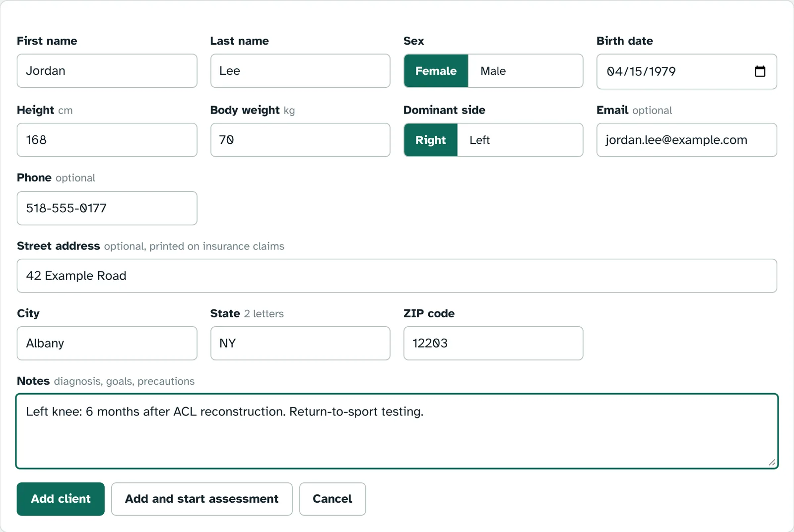Image resolution: width=794 pixels, height=532 pixels.
Task: Click the Add client button
Action: 61,499
